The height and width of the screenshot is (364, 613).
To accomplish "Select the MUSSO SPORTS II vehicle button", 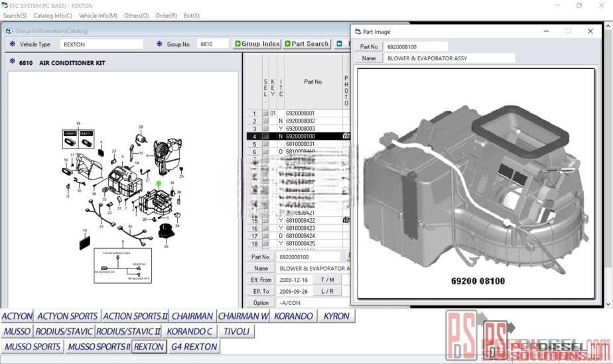I will click(x=98, y=346).
